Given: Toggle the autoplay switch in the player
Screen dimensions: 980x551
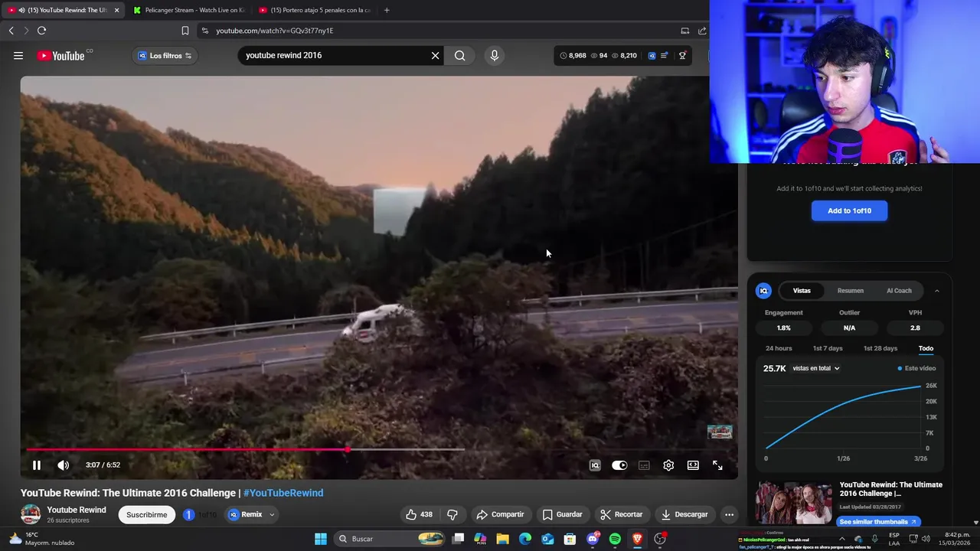Looking at the screenshot, I should pyautogui.click(x=619, y=465).
